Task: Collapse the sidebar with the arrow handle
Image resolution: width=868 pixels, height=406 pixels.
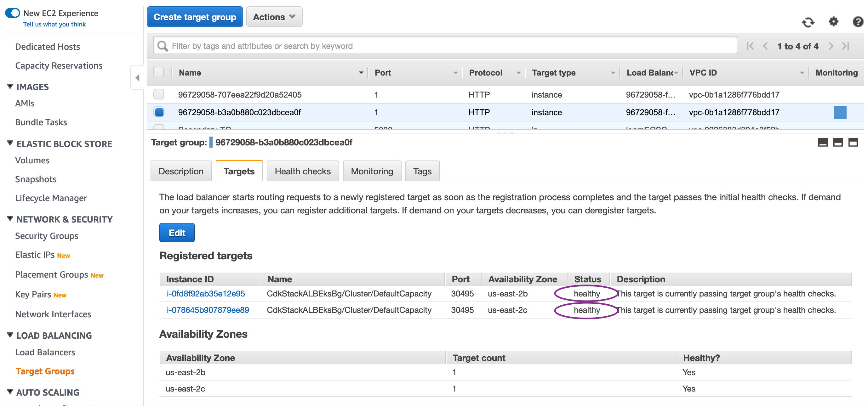Action: coord(137,78)
